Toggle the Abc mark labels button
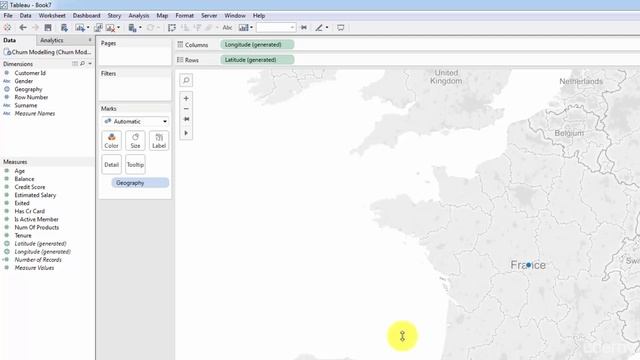This screenshot has width=640, height=360. tap(227, 27)
